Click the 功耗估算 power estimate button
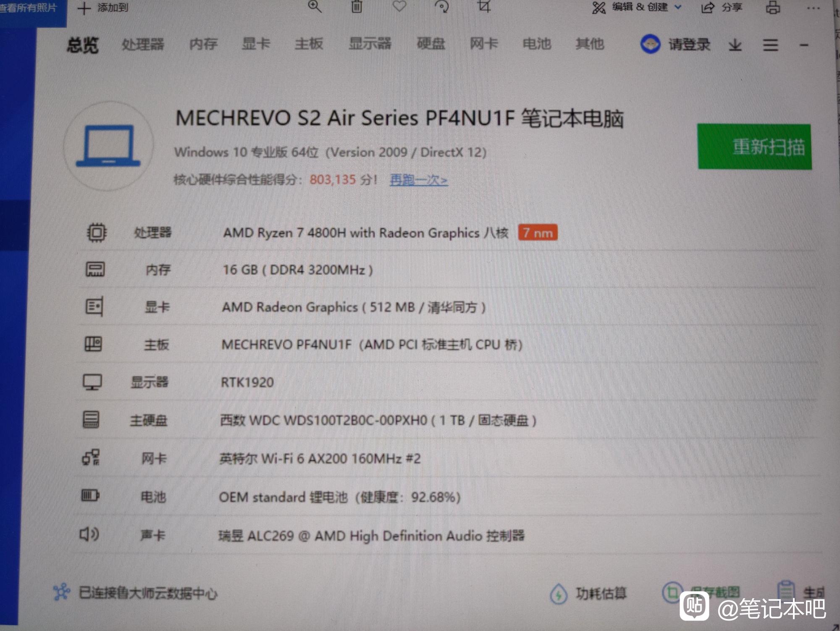The image size is (840, 631). [588, 594]
